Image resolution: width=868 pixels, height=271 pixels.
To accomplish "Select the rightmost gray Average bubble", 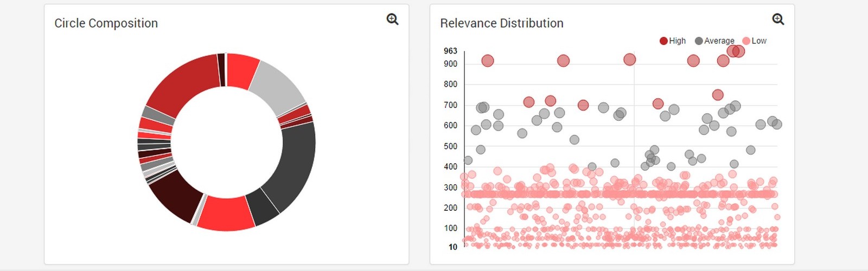I will coord(777,124).
